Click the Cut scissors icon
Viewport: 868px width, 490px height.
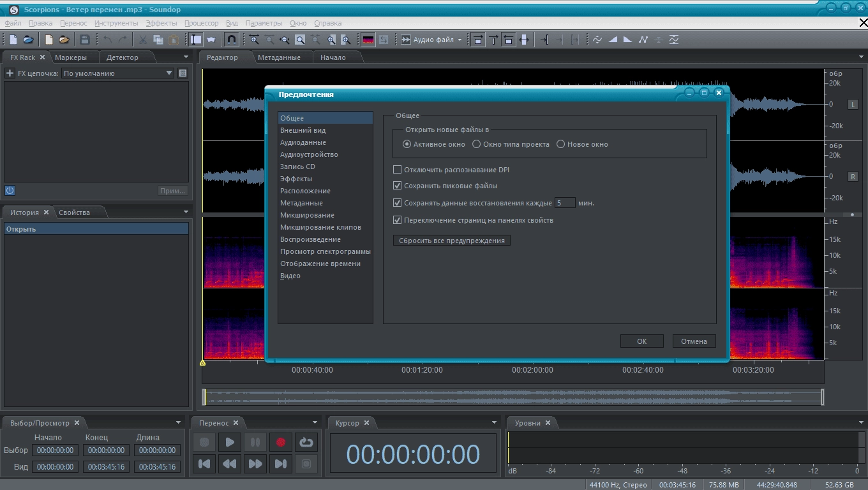point(143,40)
